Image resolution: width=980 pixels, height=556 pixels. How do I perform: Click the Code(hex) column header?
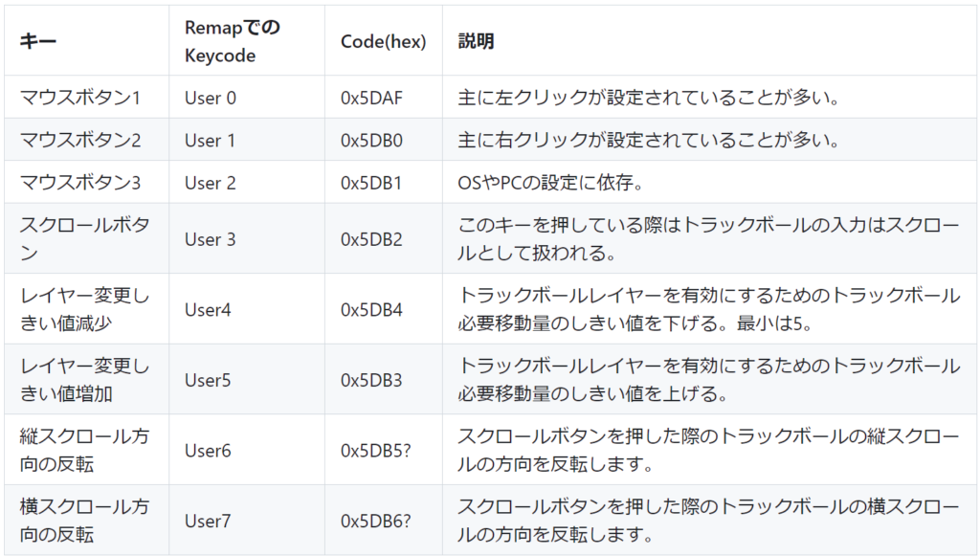click(x=383, y=43)
